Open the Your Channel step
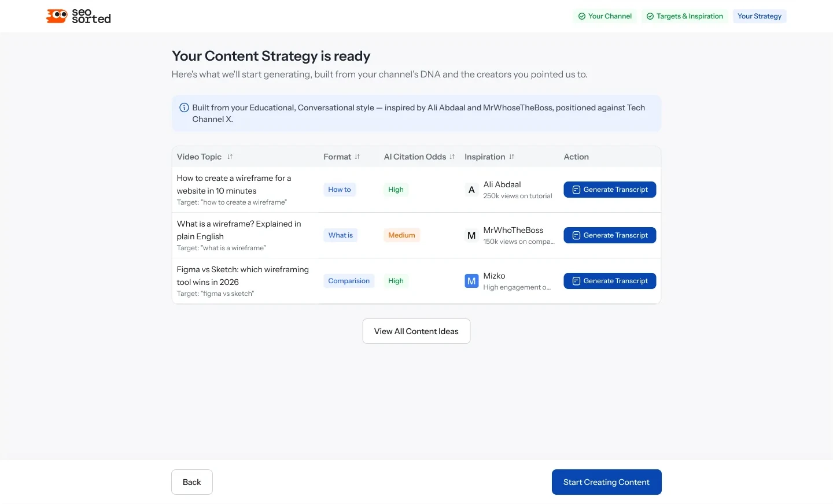Screen dimensions: 833x504 coord(605,16)
